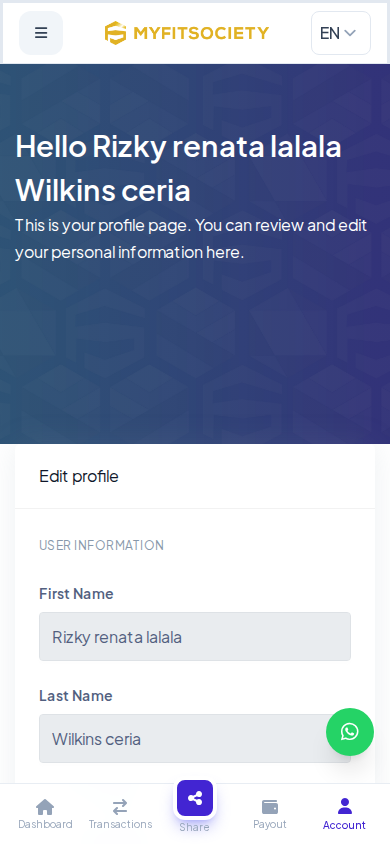Click the Share label in navigation
The width and height of the screenshot is (390, 844).
194,827
